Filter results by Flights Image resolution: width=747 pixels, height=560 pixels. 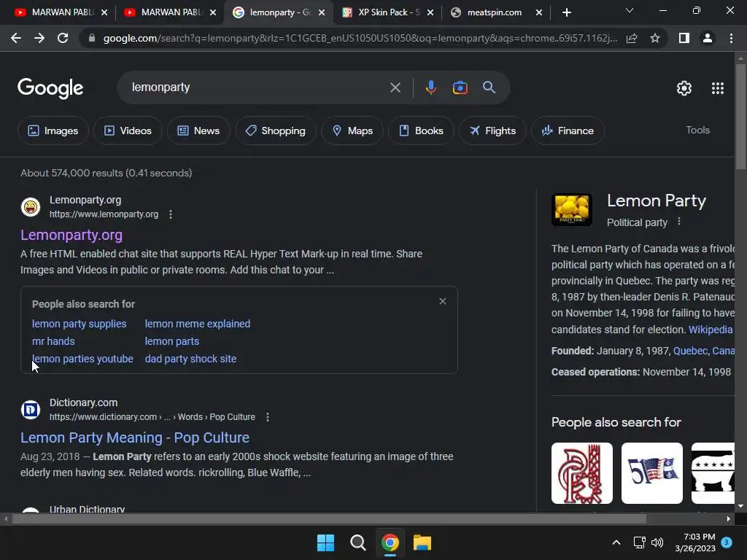click(492, 131)
